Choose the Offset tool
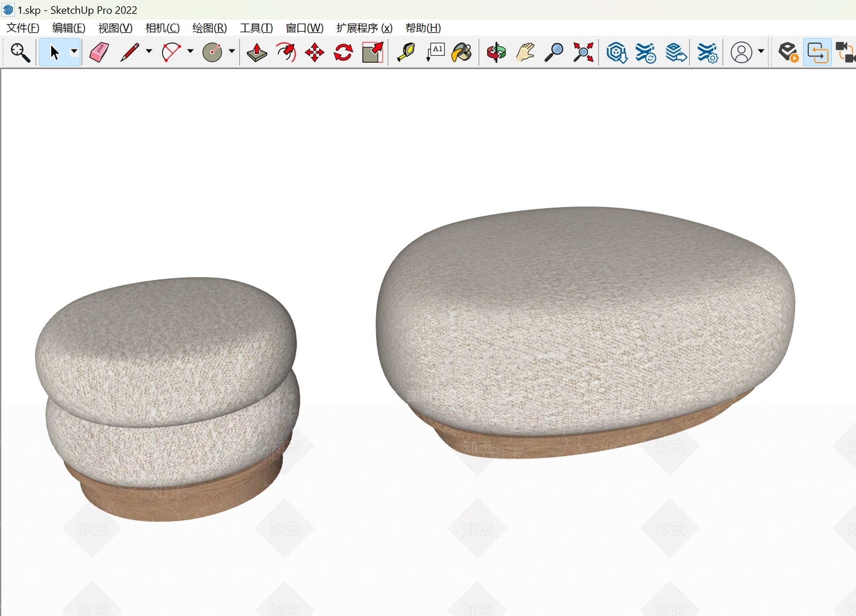The height and width of the screenshot is (616, 856). tap(286, 52)
